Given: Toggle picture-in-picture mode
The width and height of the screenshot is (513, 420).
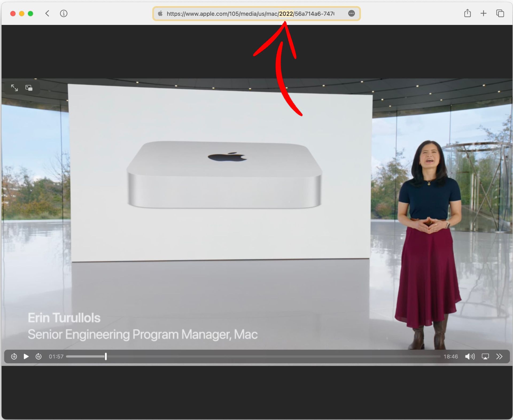Looking at the screenshot, I should click(29, 88).
